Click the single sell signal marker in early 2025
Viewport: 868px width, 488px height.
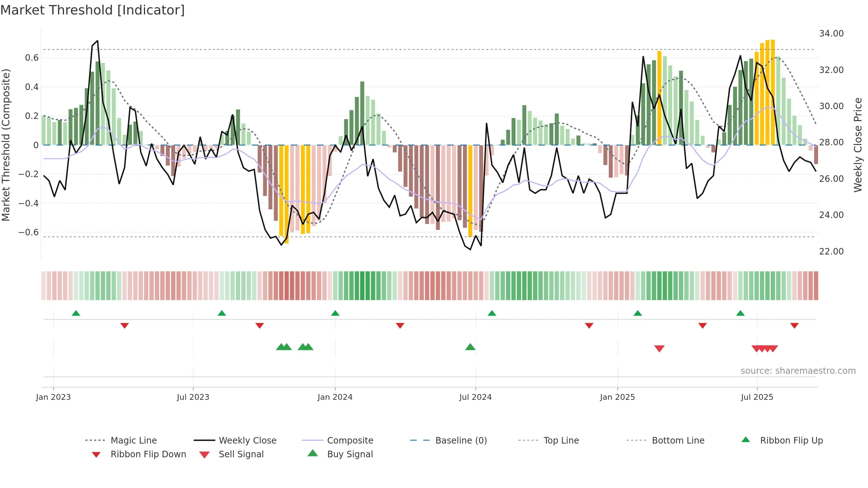[x=659, y=349]
